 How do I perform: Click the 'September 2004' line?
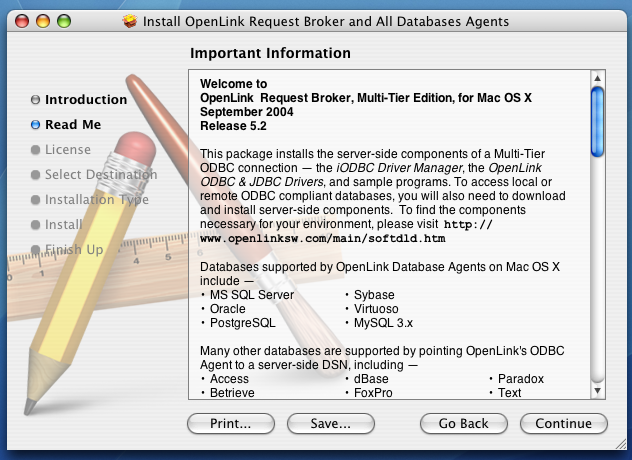[247, 112]
